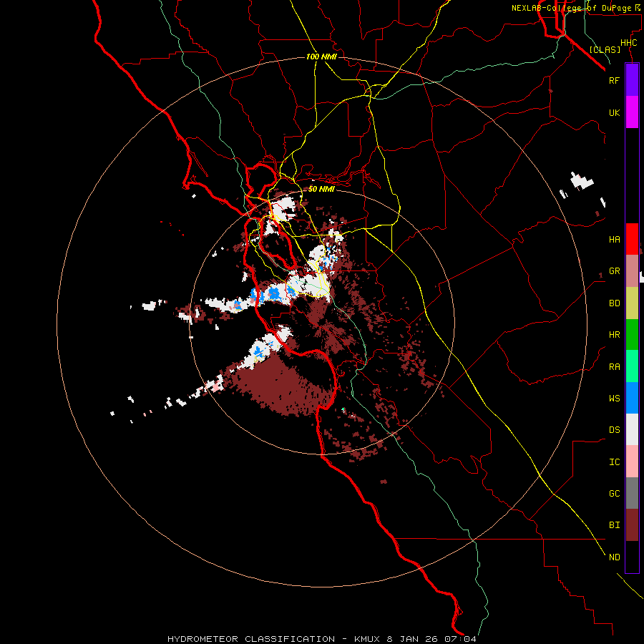Click the [CLAS] unit label
Image resolution: width=644 pixels, height=644 pixels.
[x=605, y=49]
